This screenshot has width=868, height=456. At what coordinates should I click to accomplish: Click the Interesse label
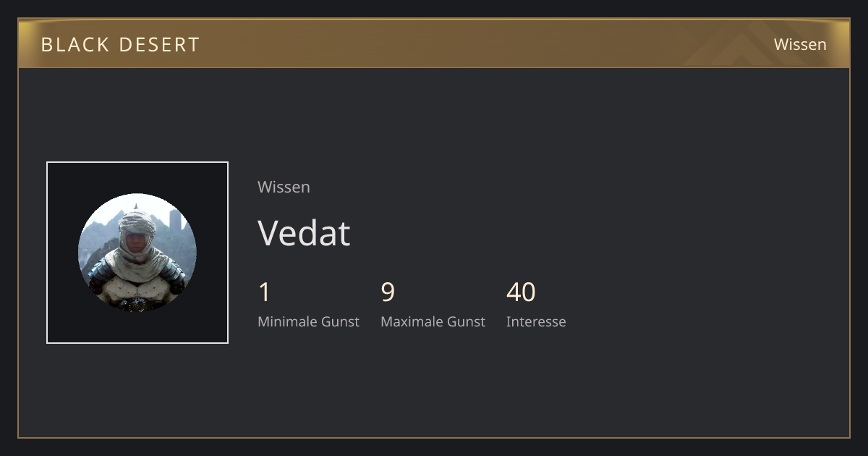(x=536, y=321)
